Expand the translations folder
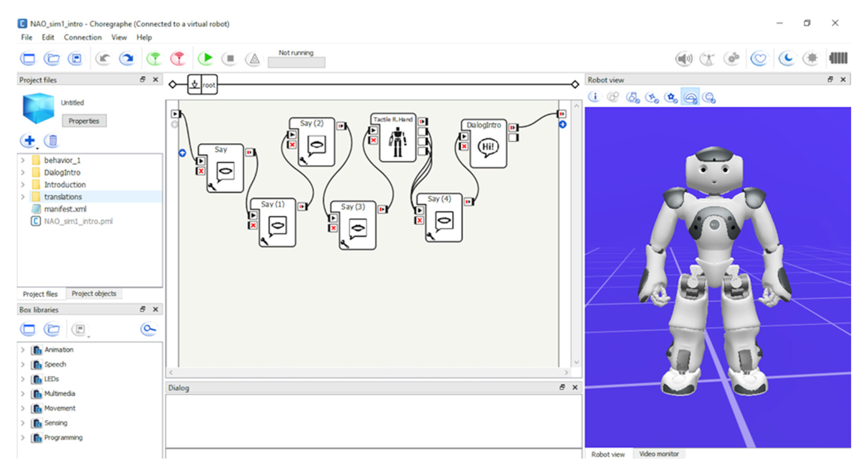The height and width of the screenshot is (473, 868). tap(22, 197)
